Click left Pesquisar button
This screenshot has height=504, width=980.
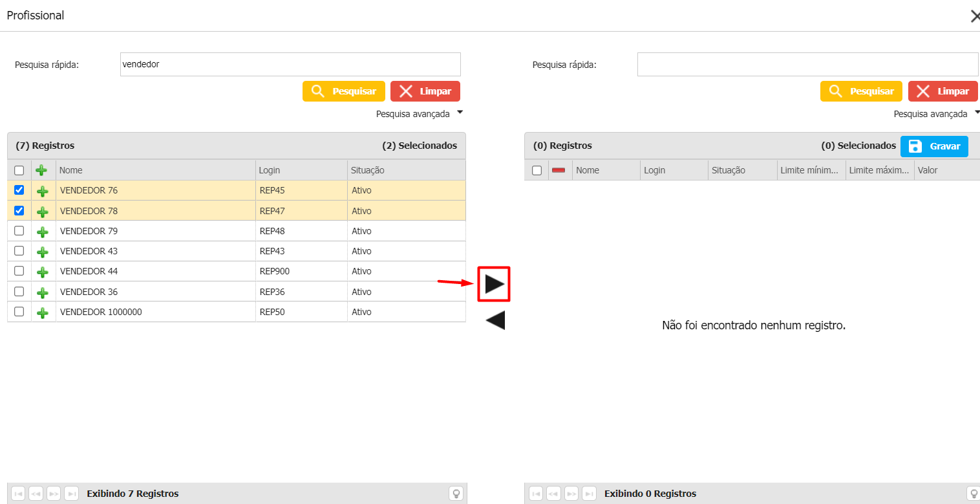344,91
